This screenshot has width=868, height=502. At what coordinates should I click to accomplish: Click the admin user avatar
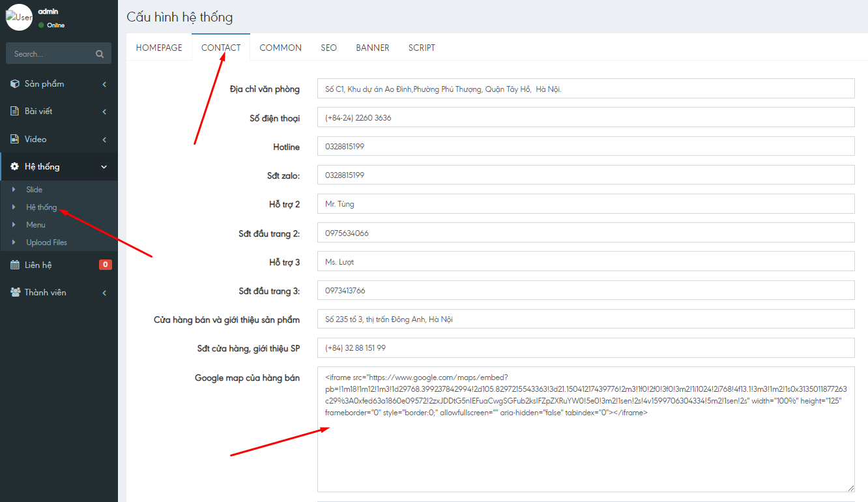coord(19,18)
